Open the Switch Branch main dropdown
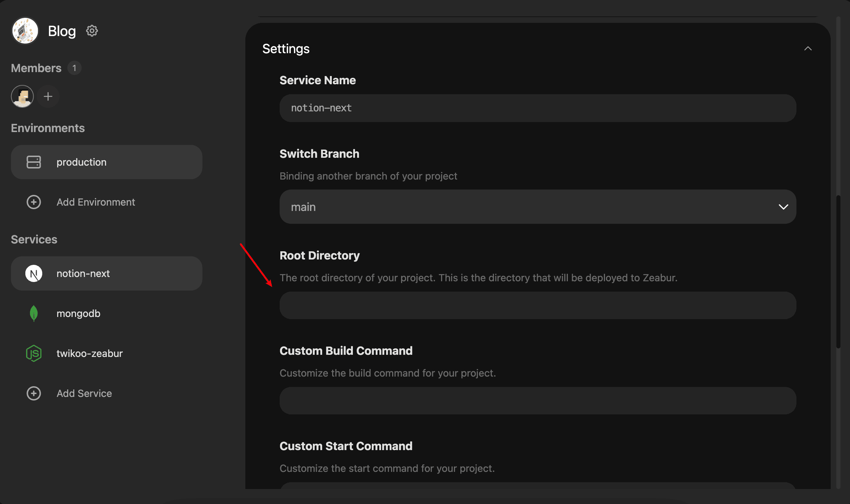Screen dimensions: 850x504 coord(538,207)
